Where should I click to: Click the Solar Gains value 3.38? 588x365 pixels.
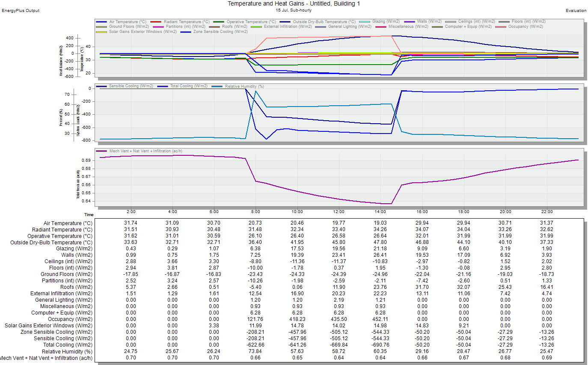point(214,326)
